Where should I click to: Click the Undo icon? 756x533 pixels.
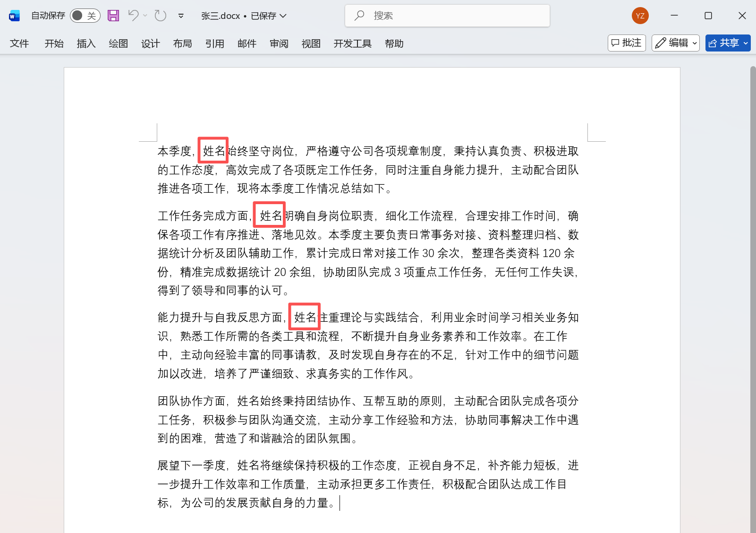(134, 15)
